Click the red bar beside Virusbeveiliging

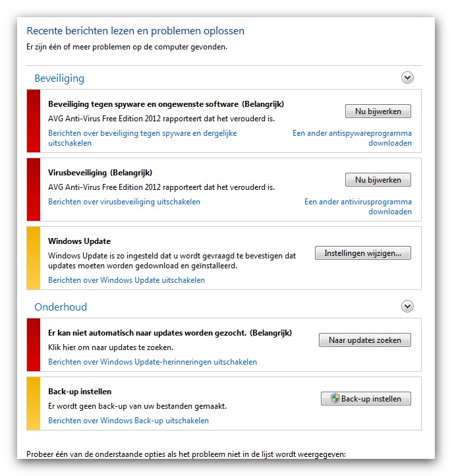coord(34,189)
